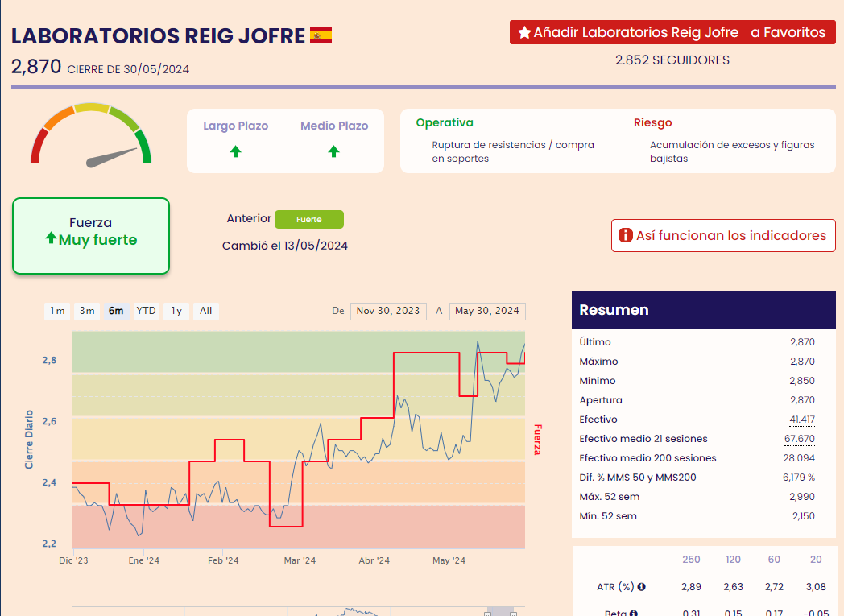Click the navigator mini-chart area
This screenshot has height=616, width=844.
pos(299,612)
